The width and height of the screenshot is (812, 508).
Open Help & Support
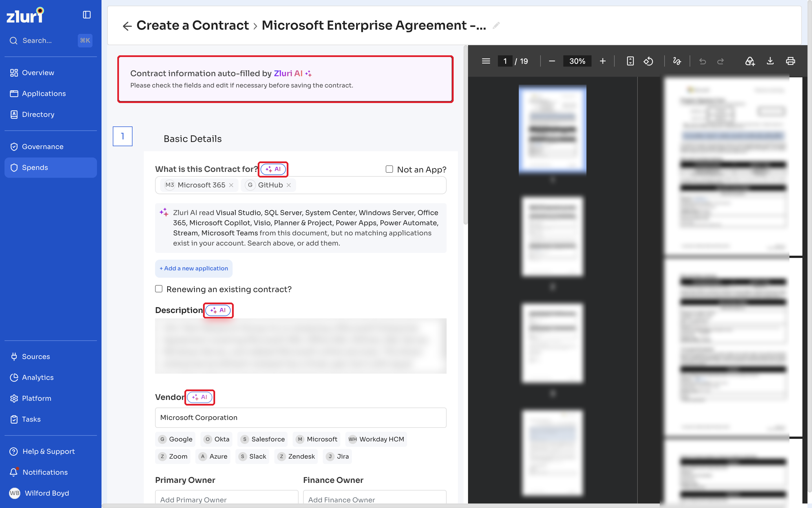coord(51,451)
